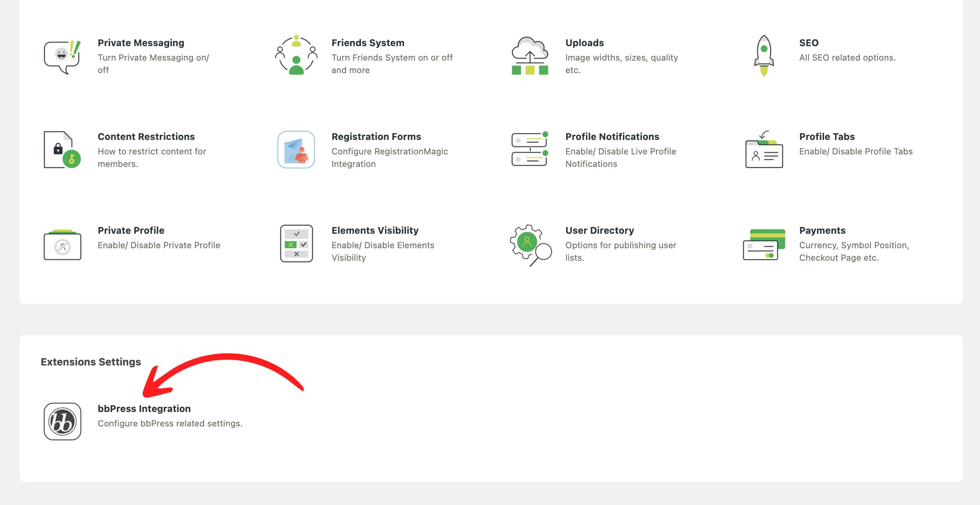Open the Private Messaging title link
980x505 pixels.
(x=141, y=43)
